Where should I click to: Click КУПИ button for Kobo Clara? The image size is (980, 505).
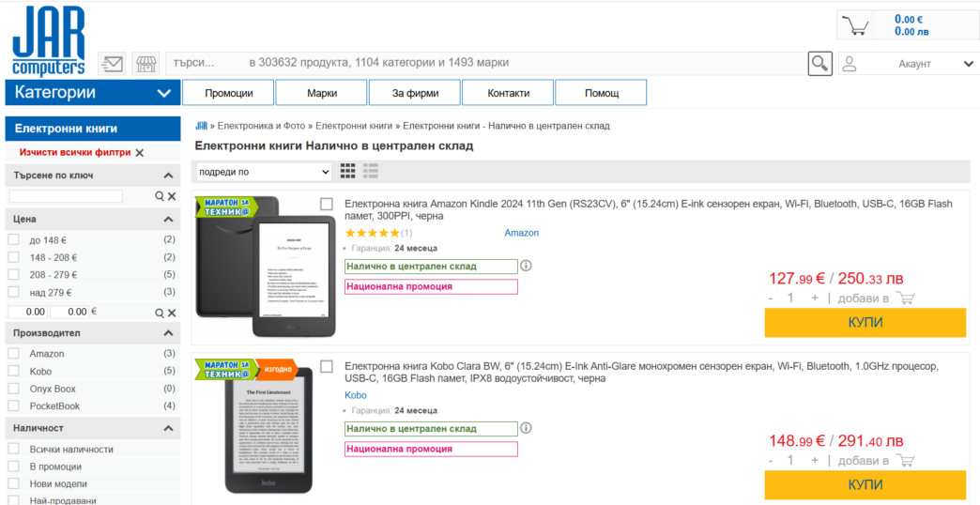click(x=865, y=484)
